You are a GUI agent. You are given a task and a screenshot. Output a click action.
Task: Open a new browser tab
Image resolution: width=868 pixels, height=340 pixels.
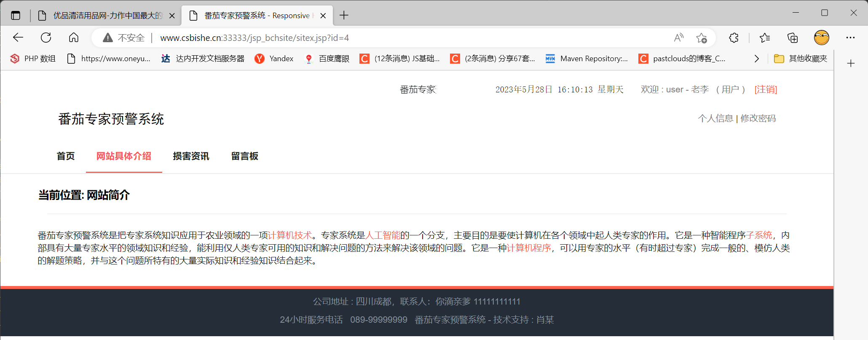(344, 16)
